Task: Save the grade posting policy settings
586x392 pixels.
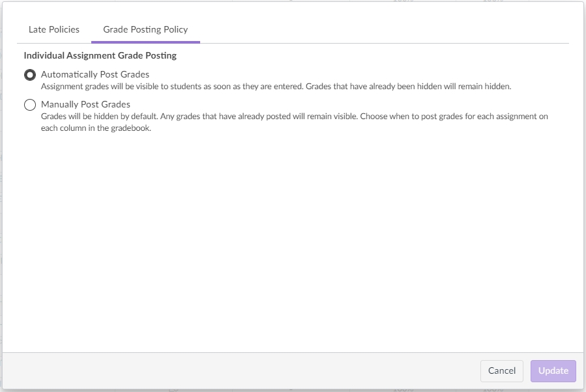Action: tap(553, 371)
